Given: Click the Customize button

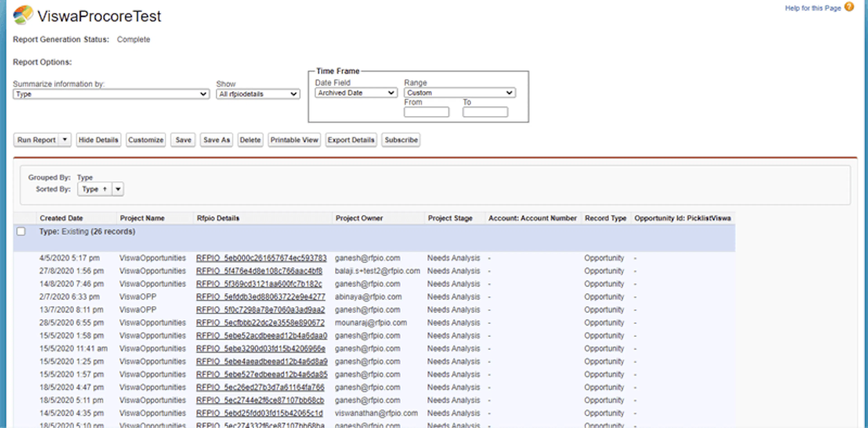Looking at the screenshot, I should tap(146, 140).
